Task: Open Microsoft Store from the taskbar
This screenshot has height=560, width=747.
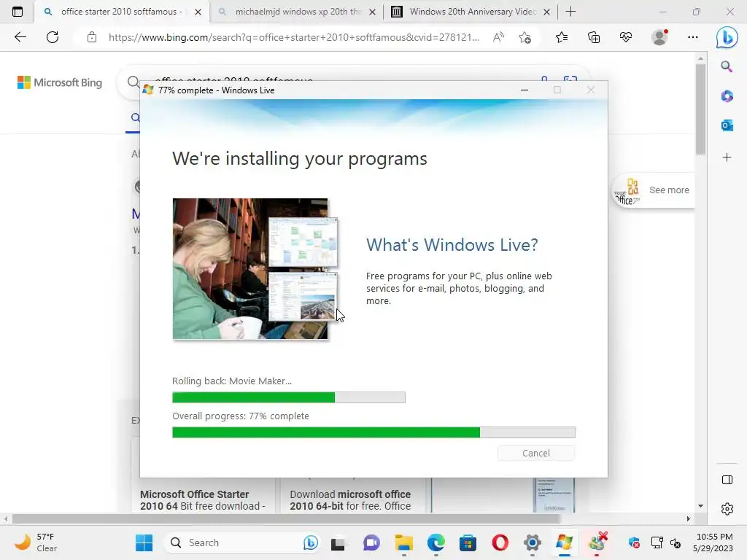Action: pyautogui.click(x=468, y=542)
